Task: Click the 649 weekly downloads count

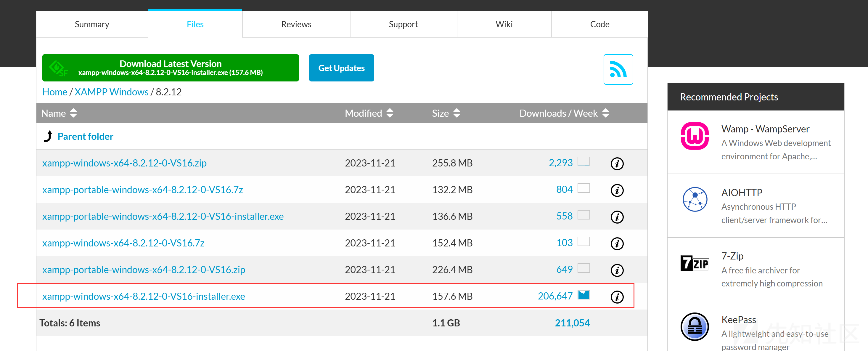Action: (564, 270)
